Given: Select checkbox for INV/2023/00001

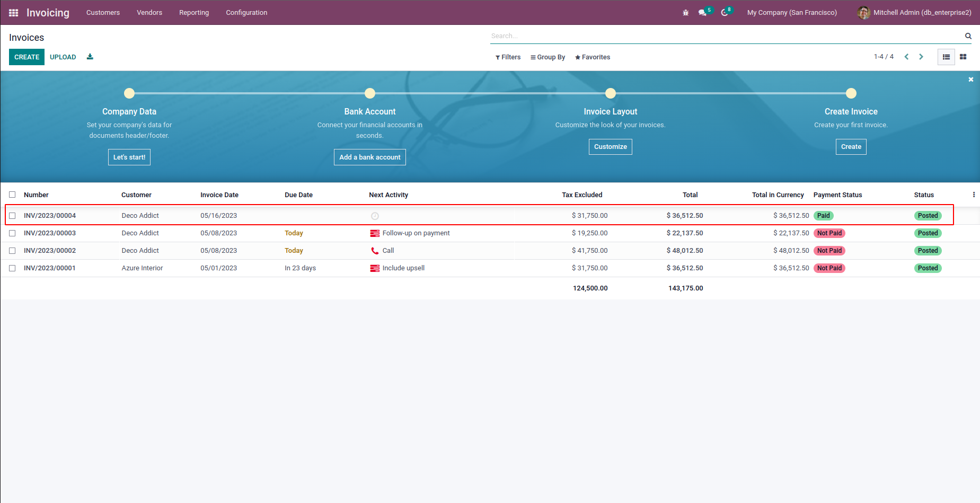Looking at the screenshot, I should [12, 268].
